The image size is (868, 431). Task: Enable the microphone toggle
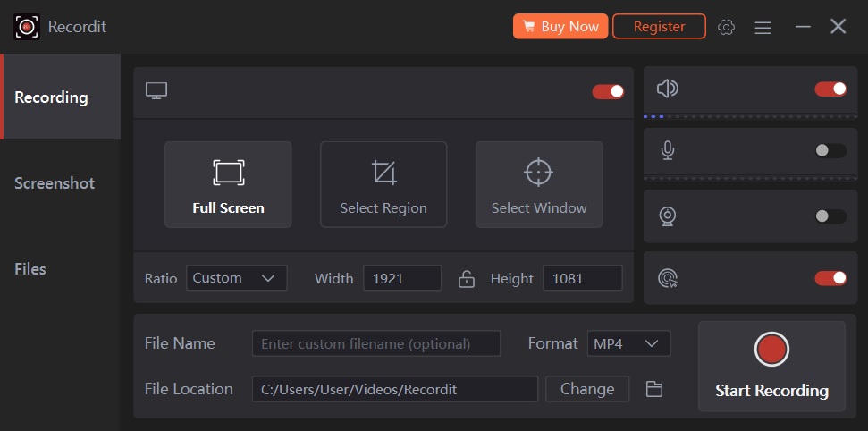pyautogui.click(x=830, y=150)
